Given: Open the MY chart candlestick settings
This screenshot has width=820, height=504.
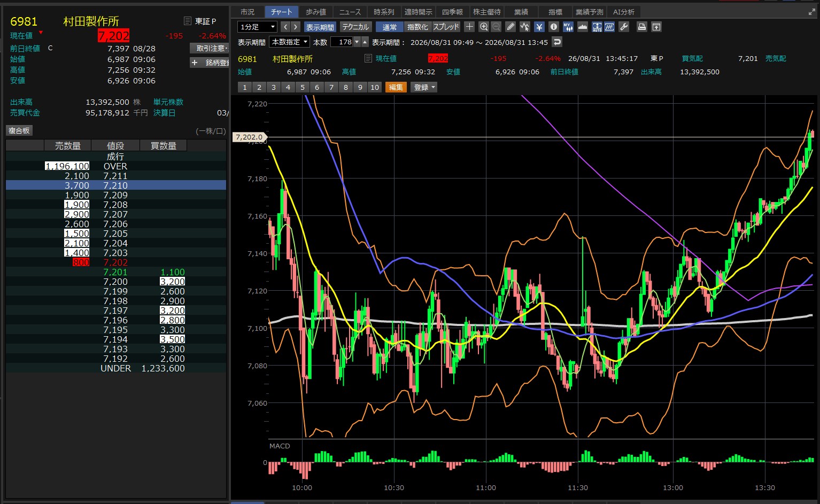Looking at the screenshot, I should coord(568,27).
